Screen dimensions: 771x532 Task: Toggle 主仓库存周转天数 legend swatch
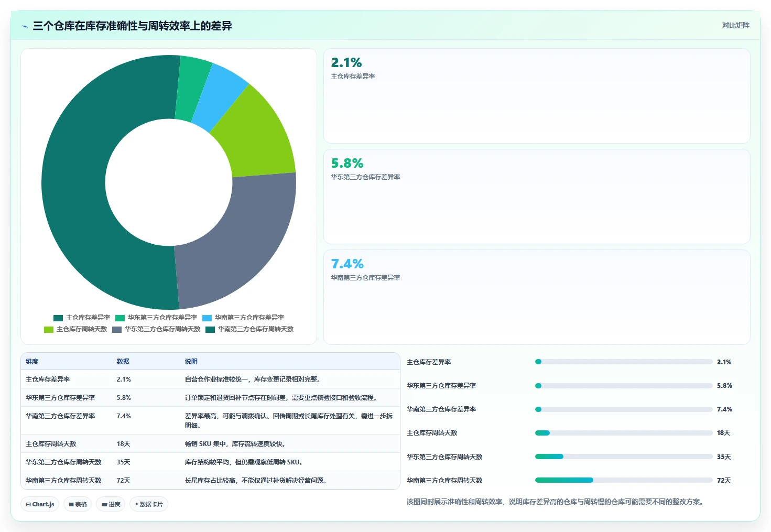tap(49, 330)
